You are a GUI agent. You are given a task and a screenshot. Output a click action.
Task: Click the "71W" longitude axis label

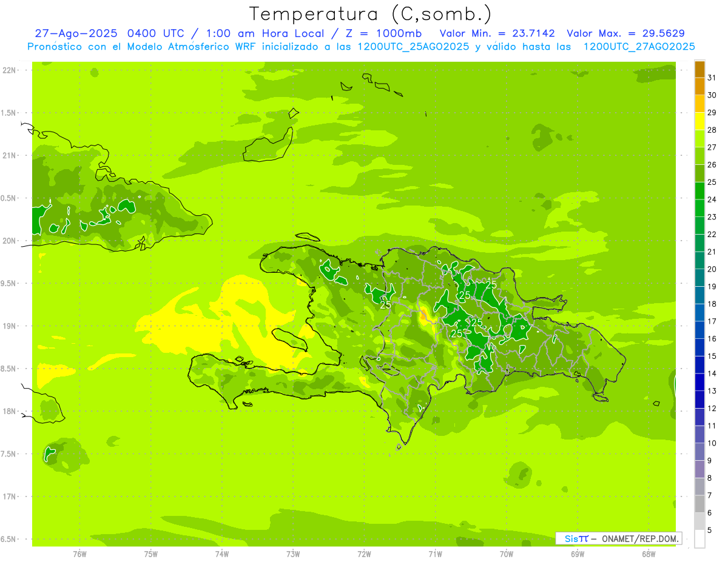435,554
